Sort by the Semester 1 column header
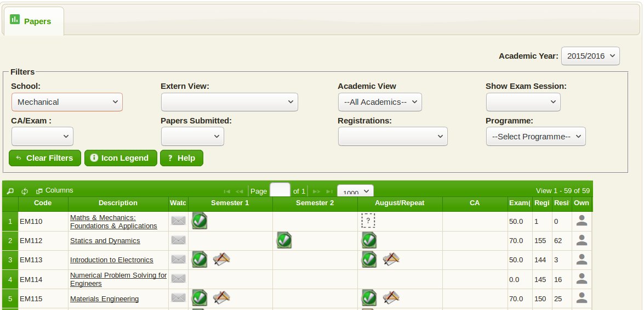644x310 pixels. coord(230,203)
